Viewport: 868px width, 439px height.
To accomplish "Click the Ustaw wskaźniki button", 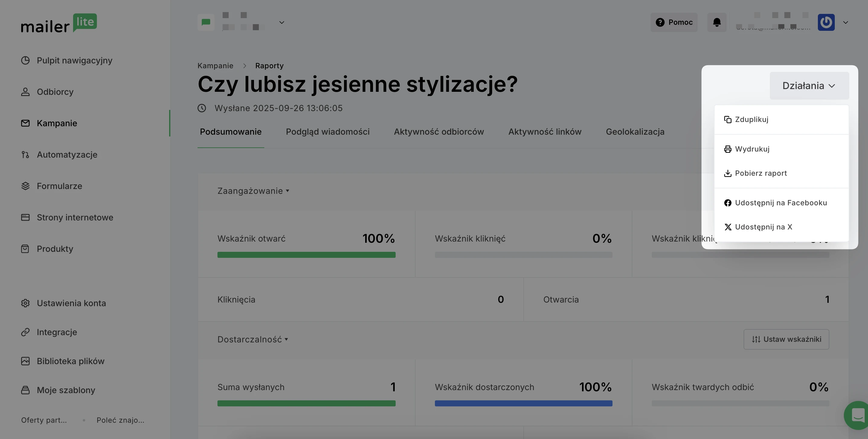I will coord(786,339).
